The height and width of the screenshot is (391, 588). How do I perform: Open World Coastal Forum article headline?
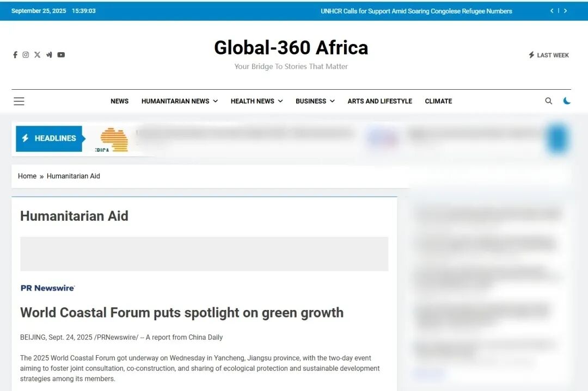(x=182, y=313)
